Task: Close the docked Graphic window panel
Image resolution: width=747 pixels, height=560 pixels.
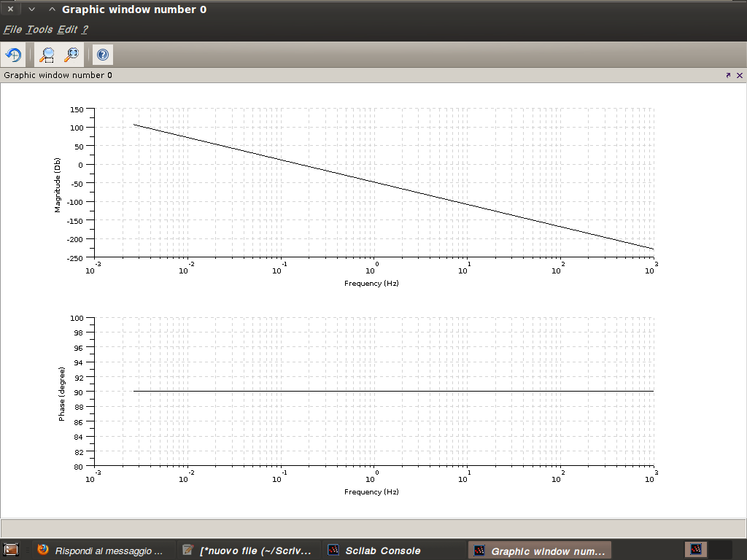Action: click(x=739, y=75)
